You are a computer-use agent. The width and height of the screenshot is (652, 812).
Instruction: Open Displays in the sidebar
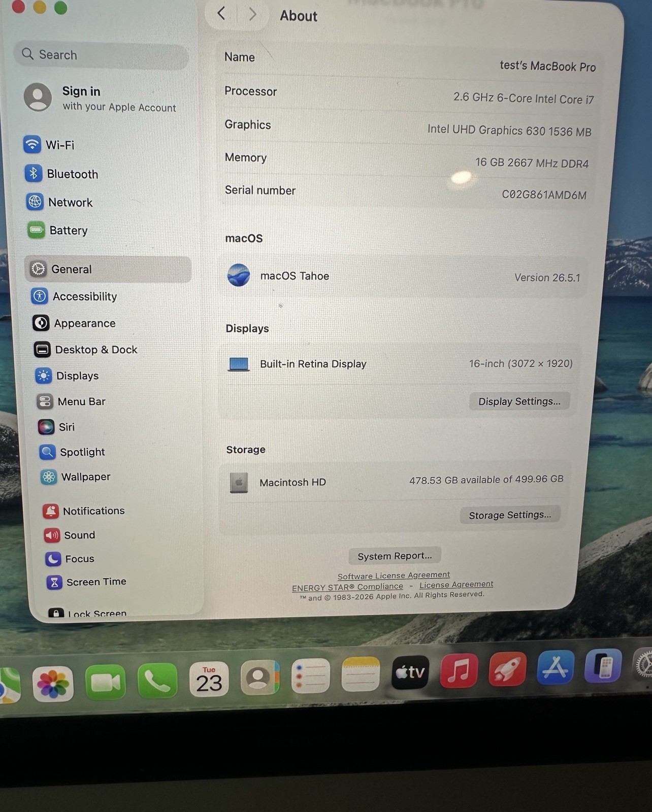tap(67, 376)
